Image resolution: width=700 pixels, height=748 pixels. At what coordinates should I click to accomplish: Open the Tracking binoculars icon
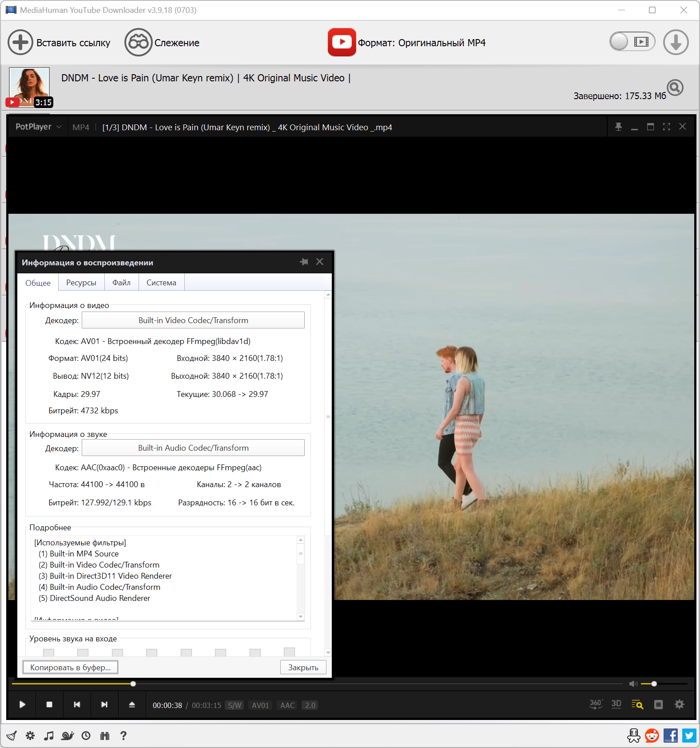click(x=138, y=43)
